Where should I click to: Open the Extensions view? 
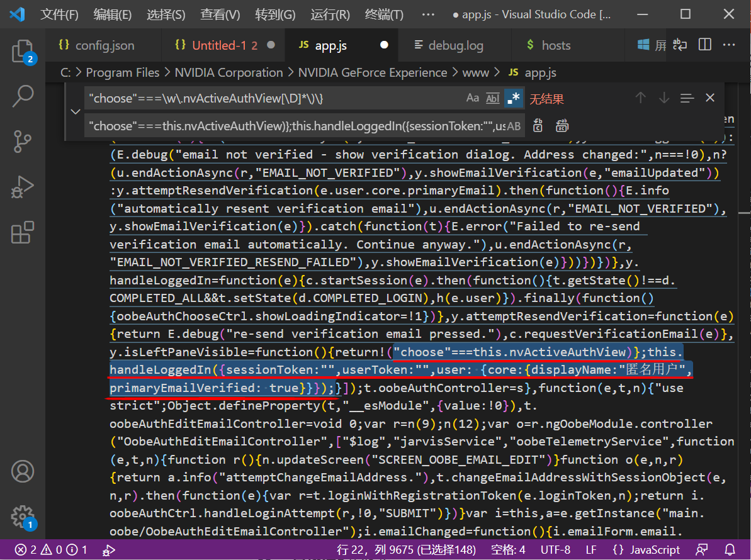coord(23,232)
